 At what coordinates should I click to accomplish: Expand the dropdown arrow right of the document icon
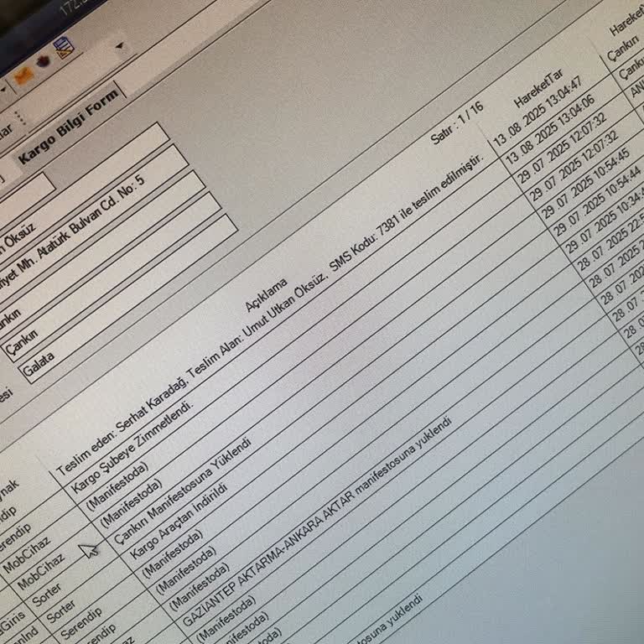coord(120,45)
